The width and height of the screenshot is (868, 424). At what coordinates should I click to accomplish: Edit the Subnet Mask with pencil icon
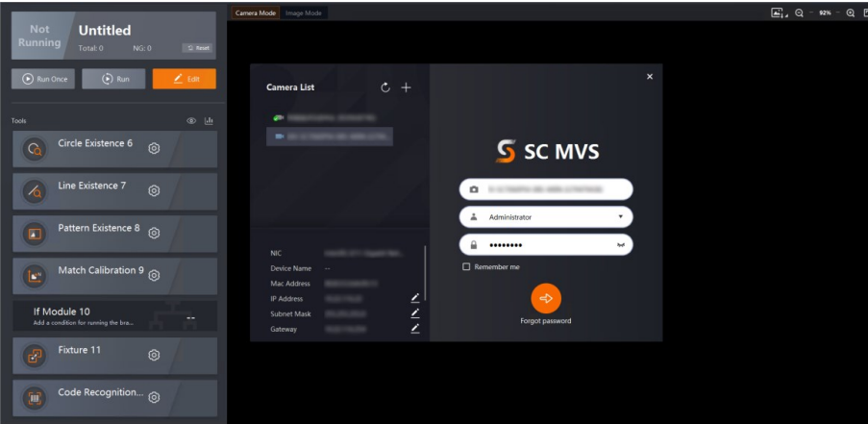click(x=415, y=313)
